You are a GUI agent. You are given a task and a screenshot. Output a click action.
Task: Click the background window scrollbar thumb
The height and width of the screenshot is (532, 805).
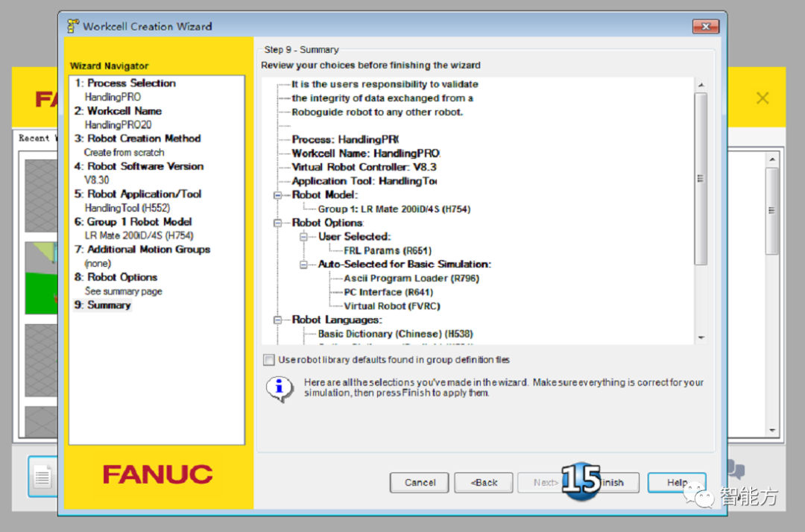(x=772, y=211)
